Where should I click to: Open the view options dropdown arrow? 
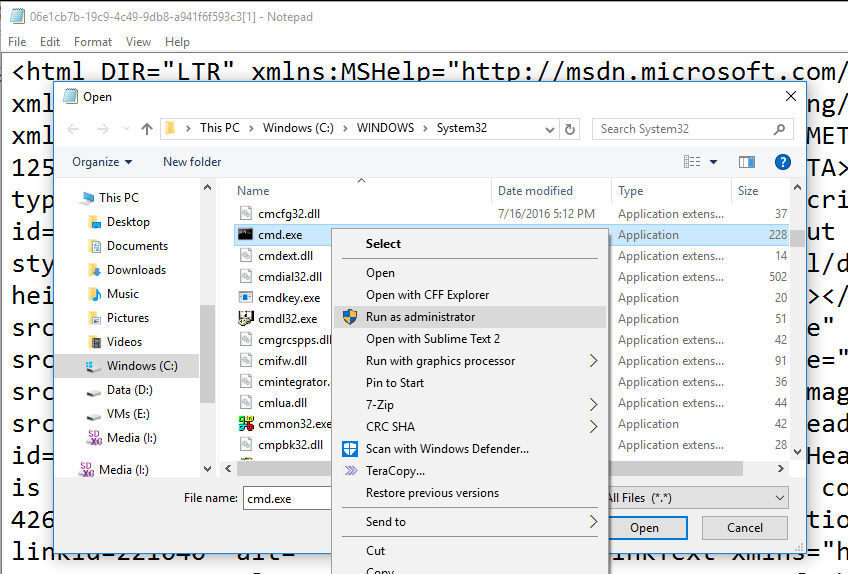tap(713, 162)
